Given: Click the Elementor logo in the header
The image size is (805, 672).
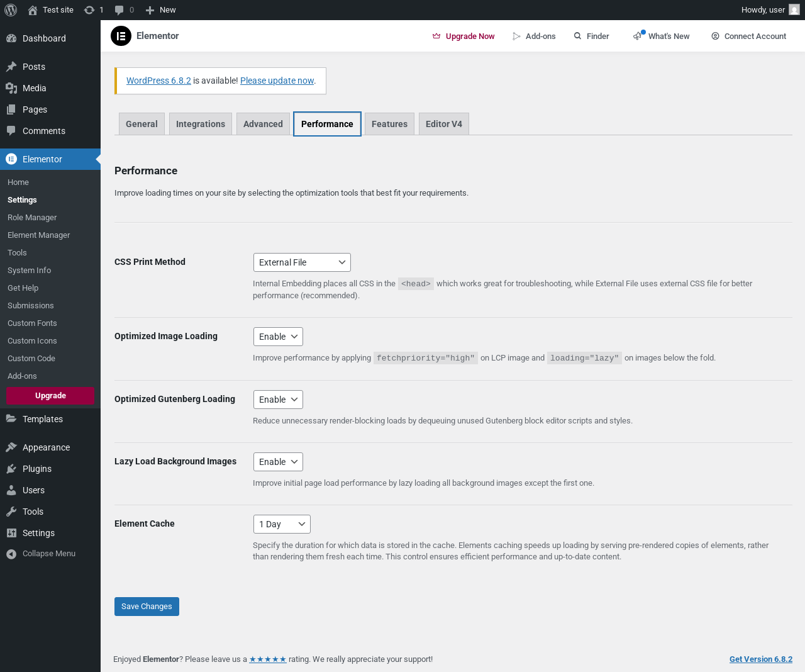Looking at the screenshot, I should tap(121, 36).
